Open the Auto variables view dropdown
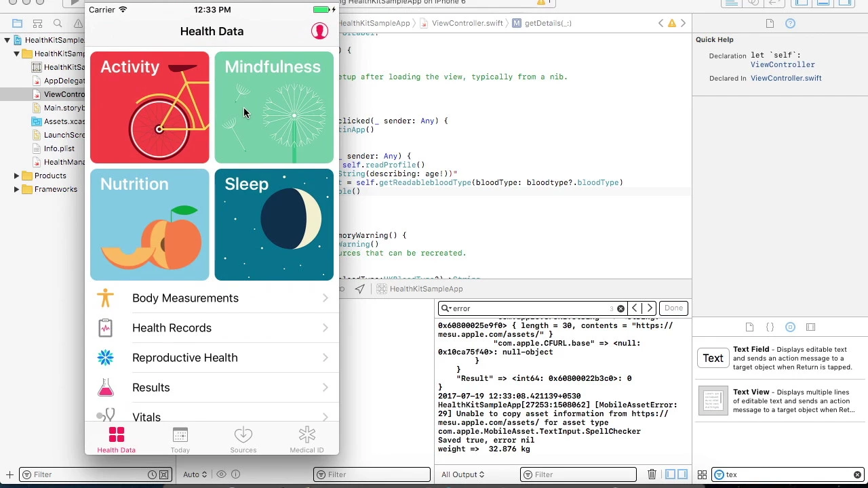868x488 pixels. click(x=195, y=474)
